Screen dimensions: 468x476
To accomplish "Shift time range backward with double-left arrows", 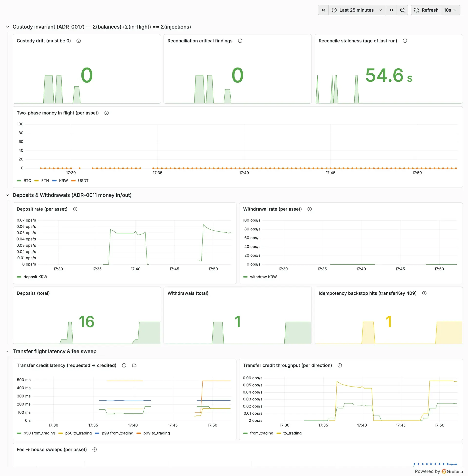I will (323, 10).
